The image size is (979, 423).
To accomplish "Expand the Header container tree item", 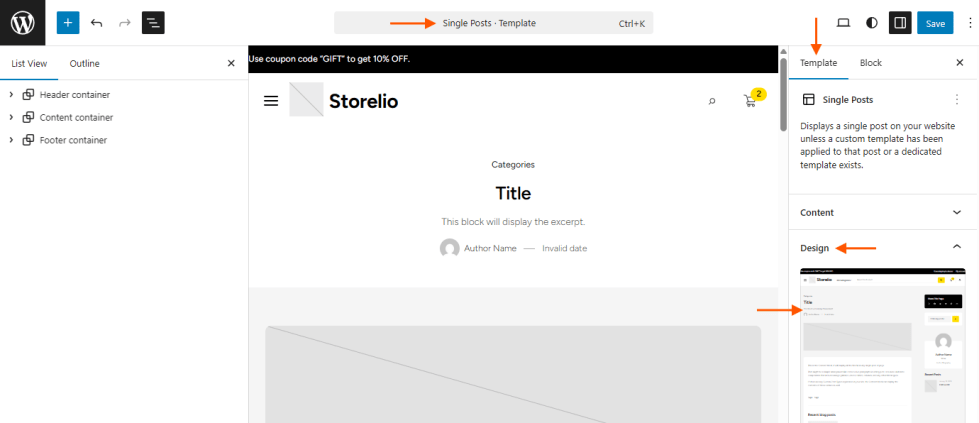I will [10, 95].
